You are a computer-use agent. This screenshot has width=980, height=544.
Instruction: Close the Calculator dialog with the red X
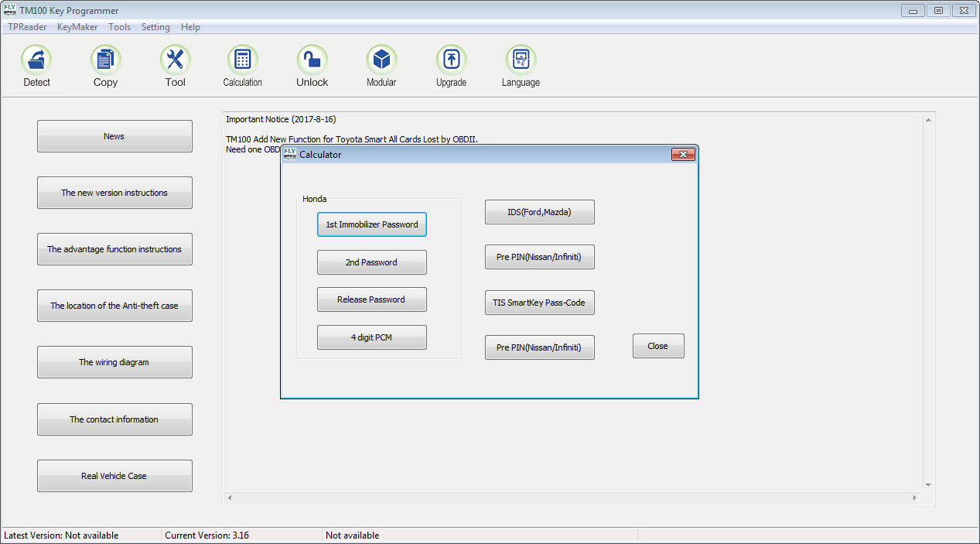(x=683, y=155)
